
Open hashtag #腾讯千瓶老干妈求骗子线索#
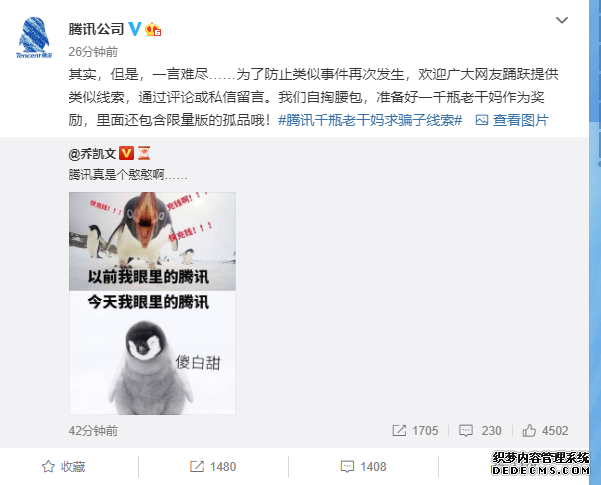point(370,120)
